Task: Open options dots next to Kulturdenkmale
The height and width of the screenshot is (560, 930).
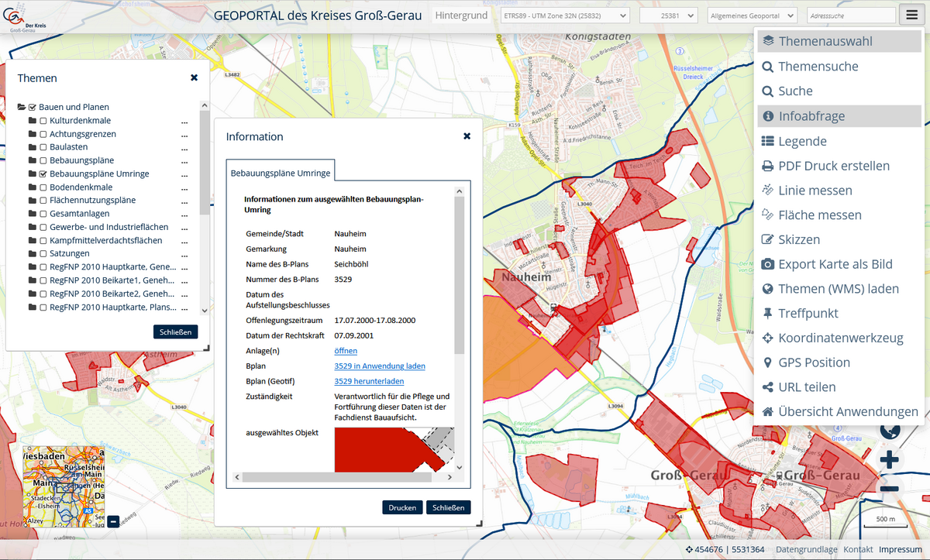Action: [184, 121]
